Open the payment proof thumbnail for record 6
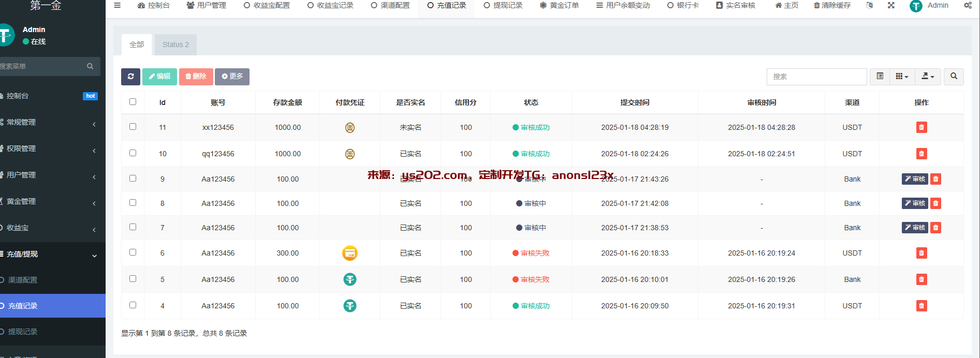Screen dimensions: 980x358 pos(350,253)
